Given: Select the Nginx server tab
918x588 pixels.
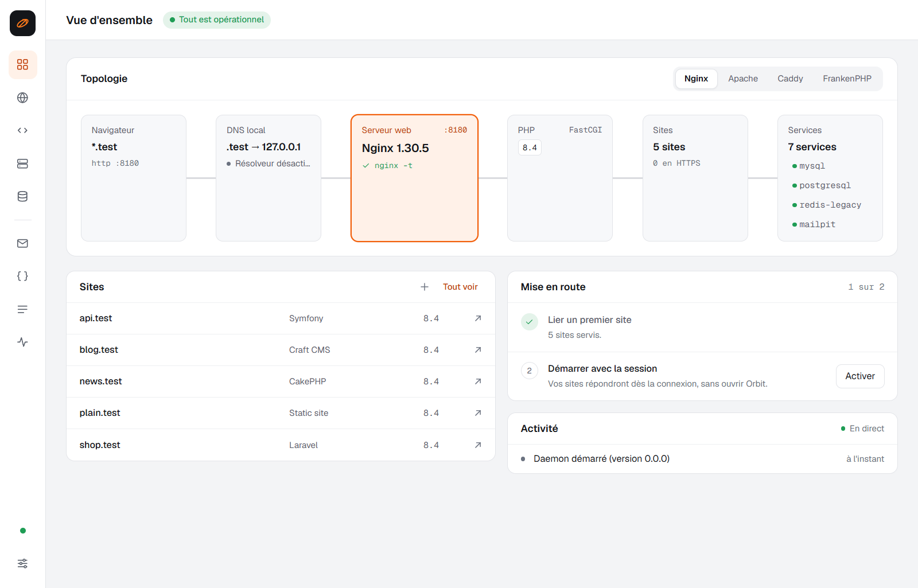Looking at the screenshot, I should point(696,79).
